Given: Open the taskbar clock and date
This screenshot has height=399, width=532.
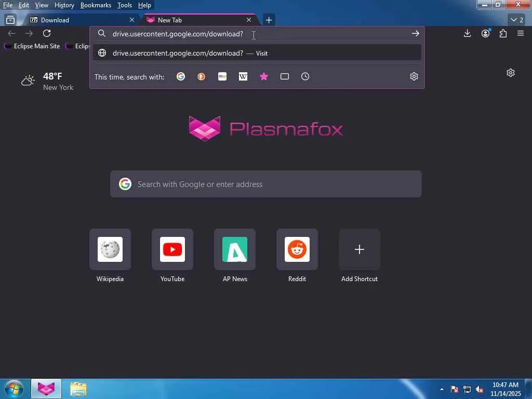Looking at the screenshot, I should pos(506,389).
